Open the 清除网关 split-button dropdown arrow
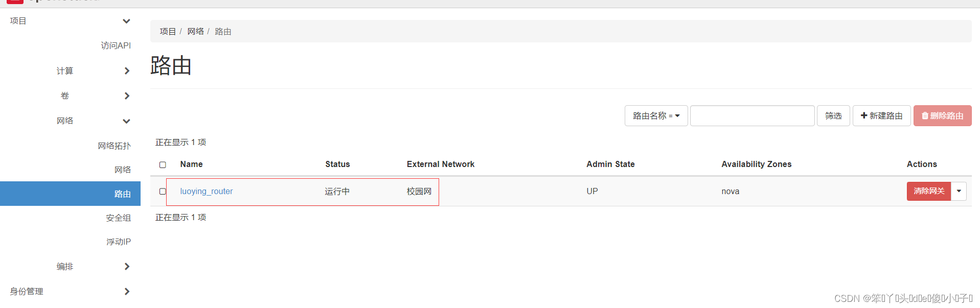 point(959,191)
